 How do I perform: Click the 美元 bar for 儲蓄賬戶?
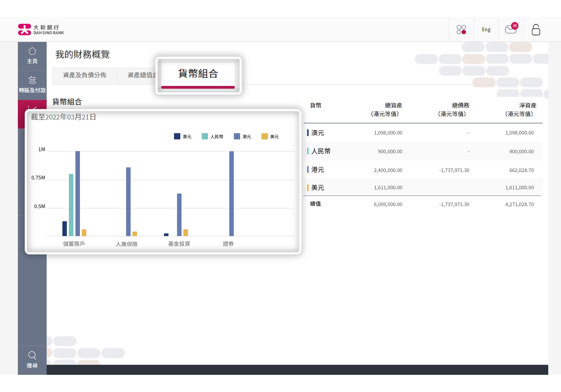tap(84, 233)
